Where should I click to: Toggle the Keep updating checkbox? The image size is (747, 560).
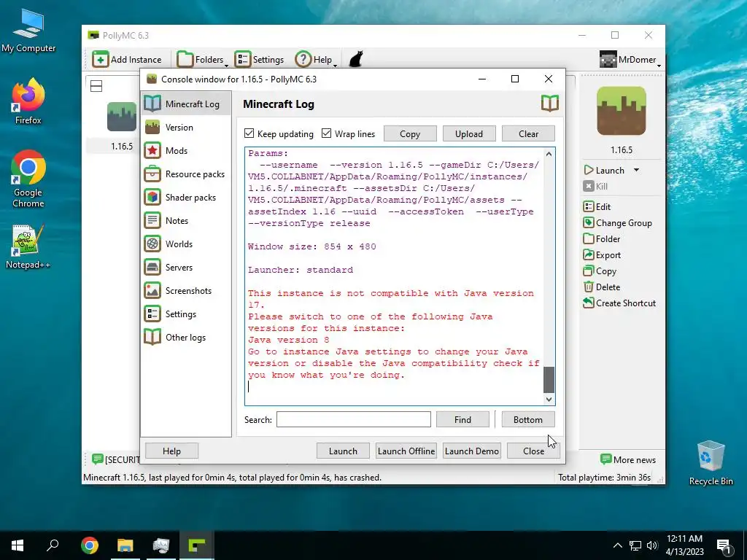pyautogui.click(x=249, y=133)
